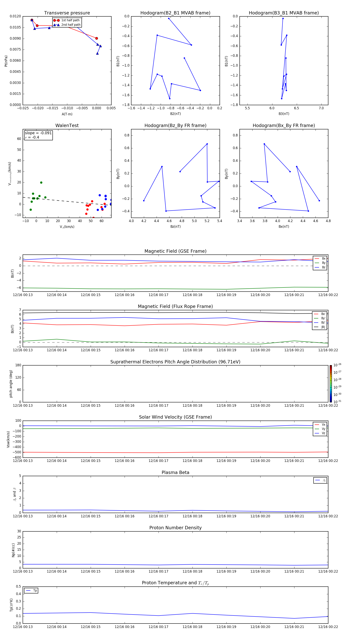This screenshot has width=351, height=644.
Task: Click the beta_p legend in Plasma Beta plot
Action: click(x=320, y=480)
